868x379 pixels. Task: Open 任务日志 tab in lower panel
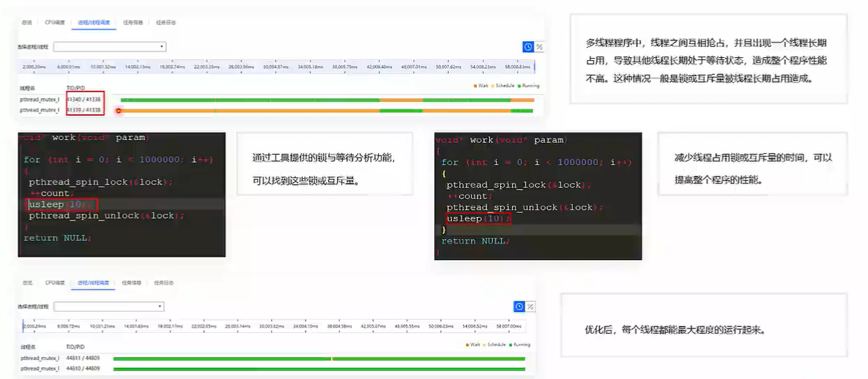pos(164,282)
